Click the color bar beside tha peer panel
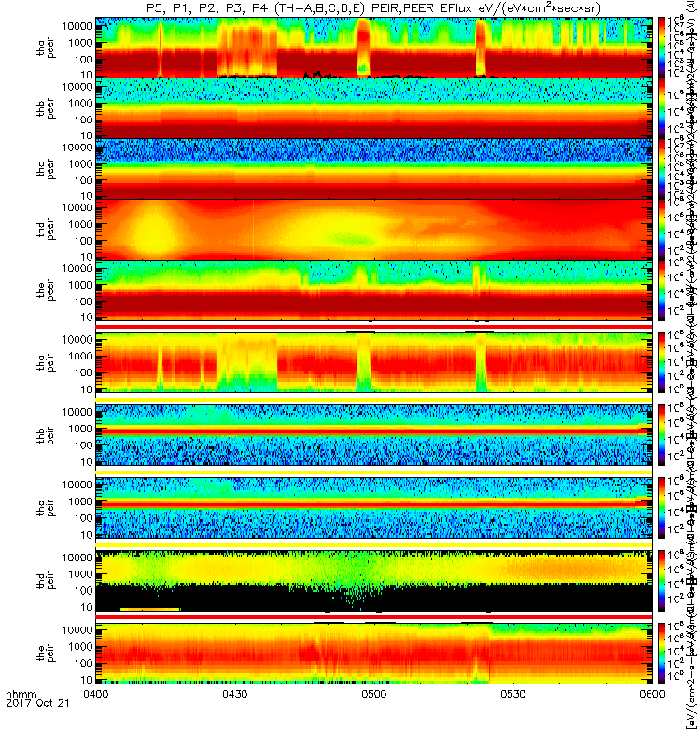Viewport: 700px width, 747px height. (662, 48)
